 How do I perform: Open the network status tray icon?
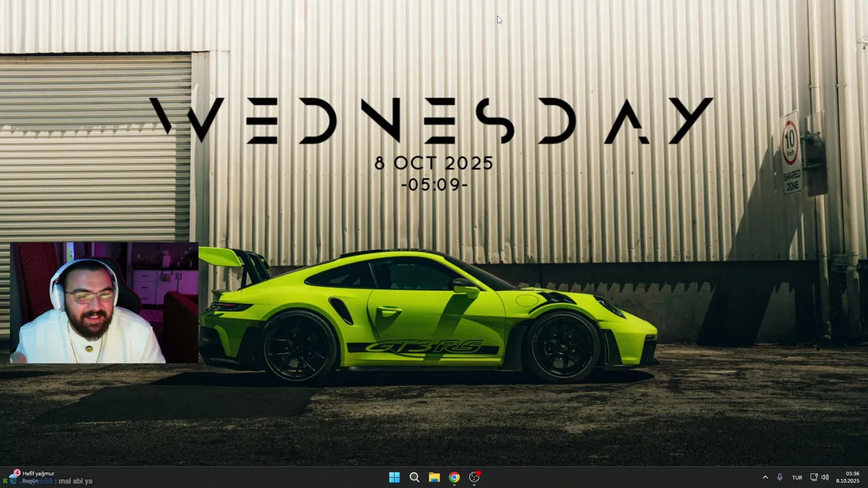(x=814, y=477)
